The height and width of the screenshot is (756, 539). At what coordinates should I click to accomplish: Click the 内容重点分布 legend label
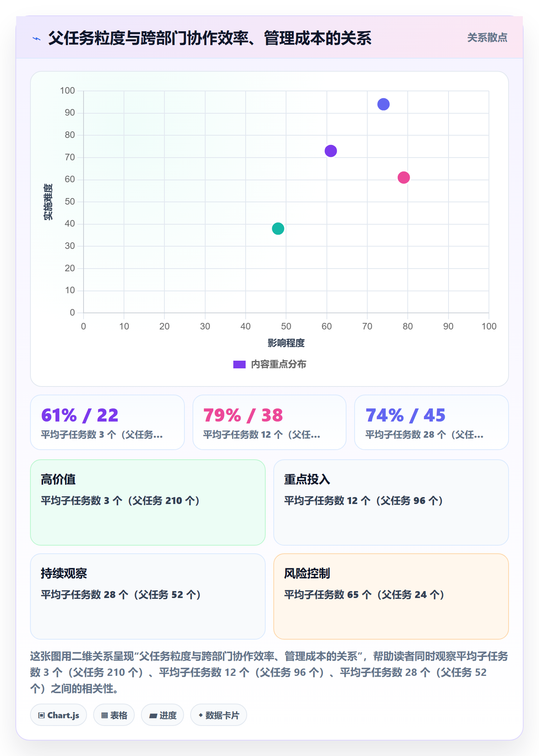click(x=278, y=365)
